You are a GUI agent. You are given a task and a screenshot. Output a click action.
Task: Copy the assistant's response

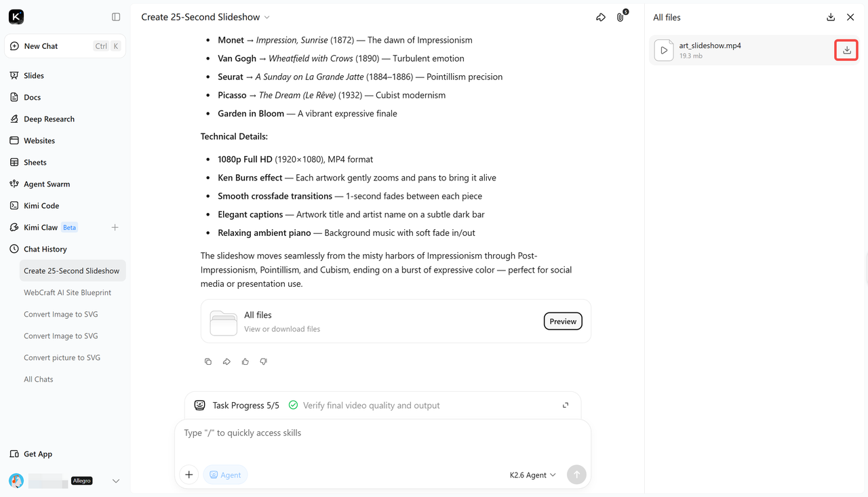coord(208,361)
